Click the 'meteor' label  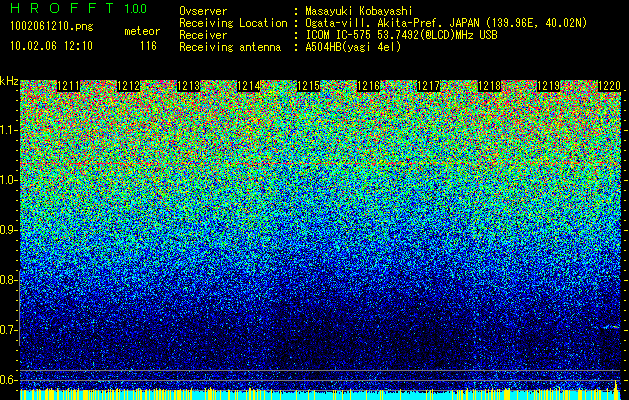tap(142, 31)
